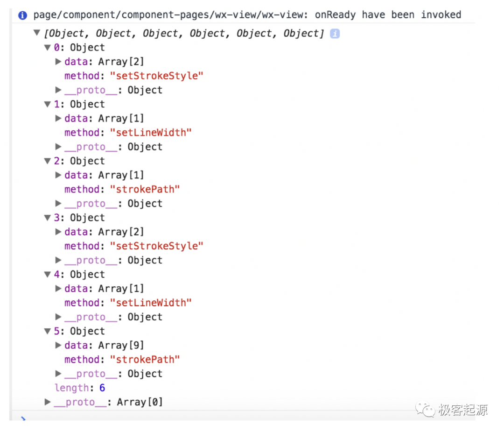Image resolution: width=504 pixels, height=432 pixels.
Task: Expand data Array[2] under object 0
Action: (58, 62)
